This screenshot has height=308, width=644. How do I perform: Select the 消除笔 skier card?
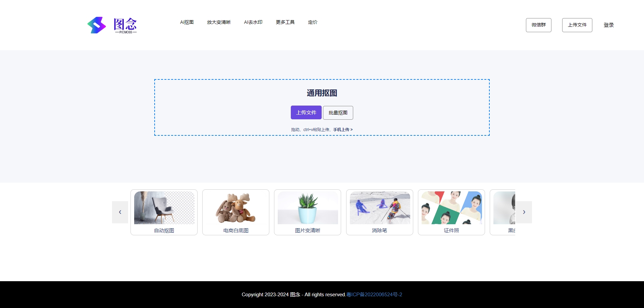pyautogui.click(x=380, y=212)
